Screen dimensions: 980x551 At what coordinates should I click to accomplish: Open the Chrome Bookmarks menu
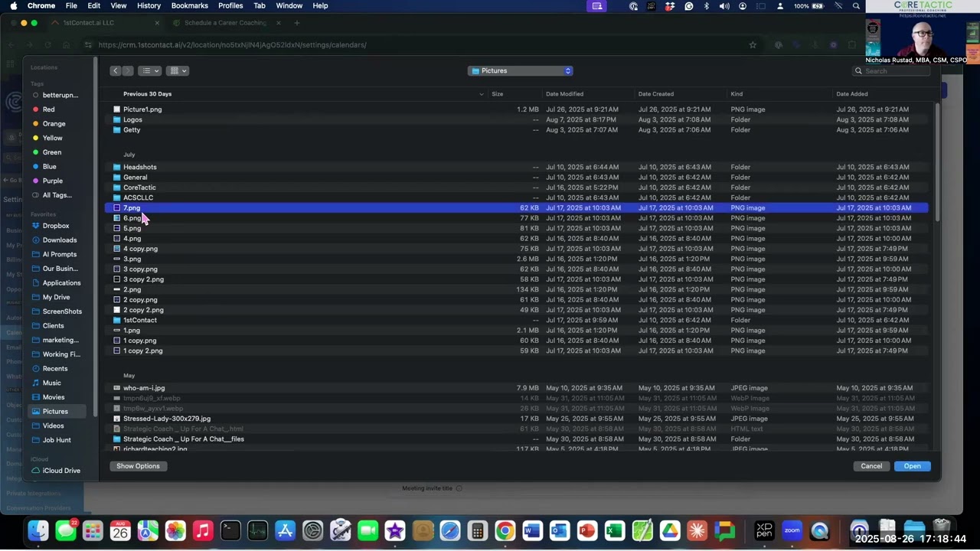(x=189, y=6)
